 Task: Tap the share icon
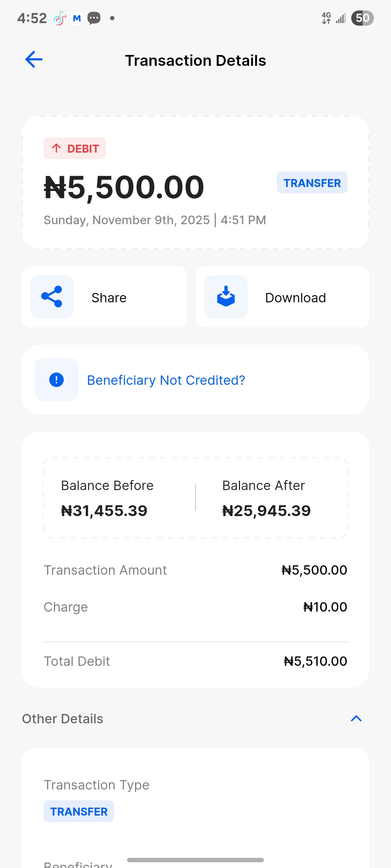[x=52, y=297]
